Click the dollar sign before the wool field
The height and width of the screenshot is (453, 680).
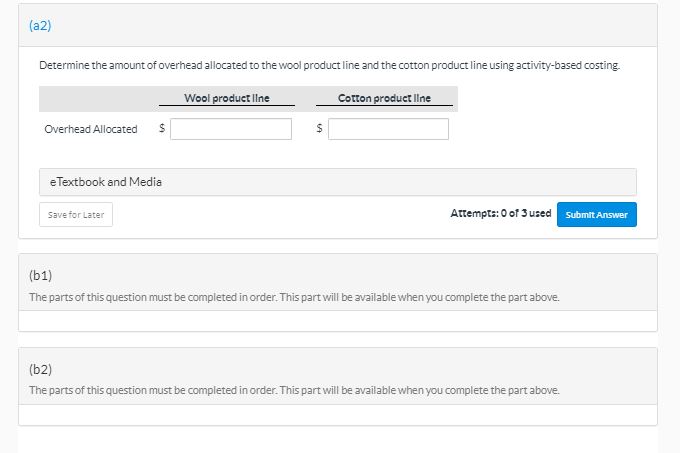coord(162,129)
